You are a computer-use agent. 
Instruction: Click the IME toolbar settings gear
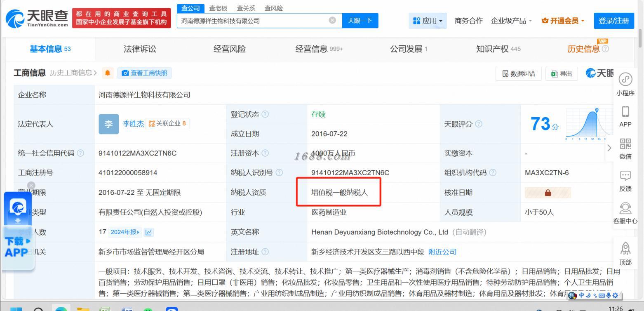(x=616, y=295)
